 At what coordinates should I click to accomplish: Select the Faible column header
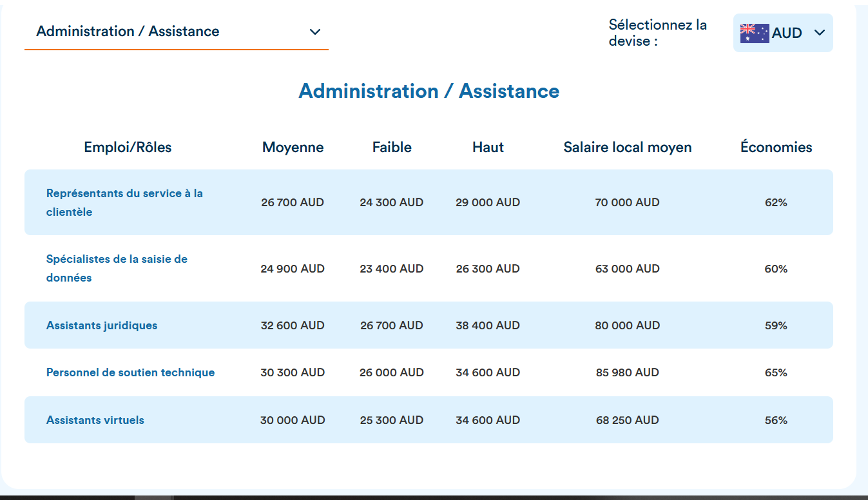[392, 147]
